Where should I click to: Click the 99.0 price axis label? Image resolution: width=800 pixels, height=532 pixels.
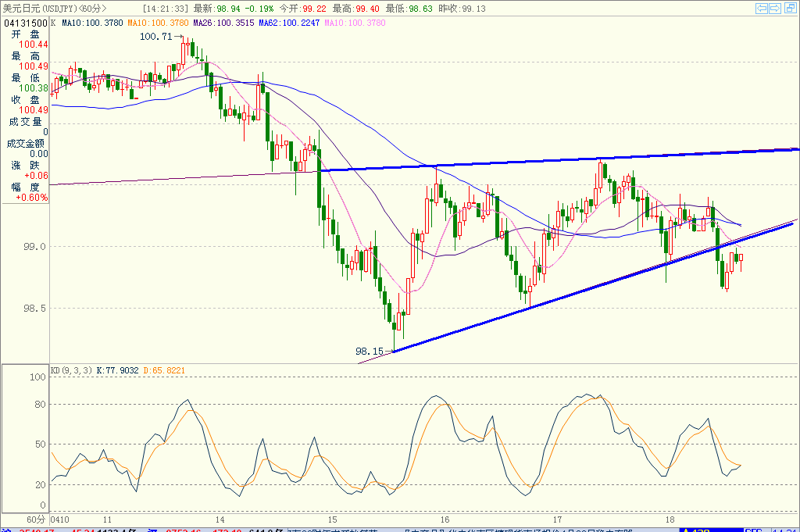(34, 247)
